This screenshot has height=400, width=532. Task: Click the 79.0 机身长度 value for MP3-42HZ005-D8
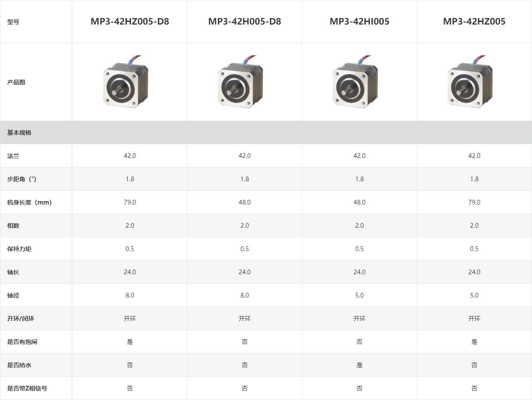pyautogui.click(x=130, y=202)
